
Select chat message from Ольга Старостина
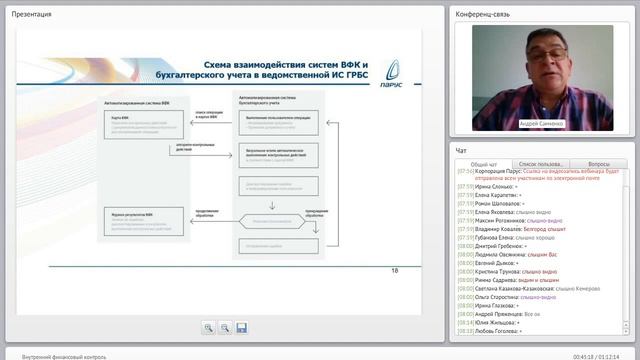[507, 297]
